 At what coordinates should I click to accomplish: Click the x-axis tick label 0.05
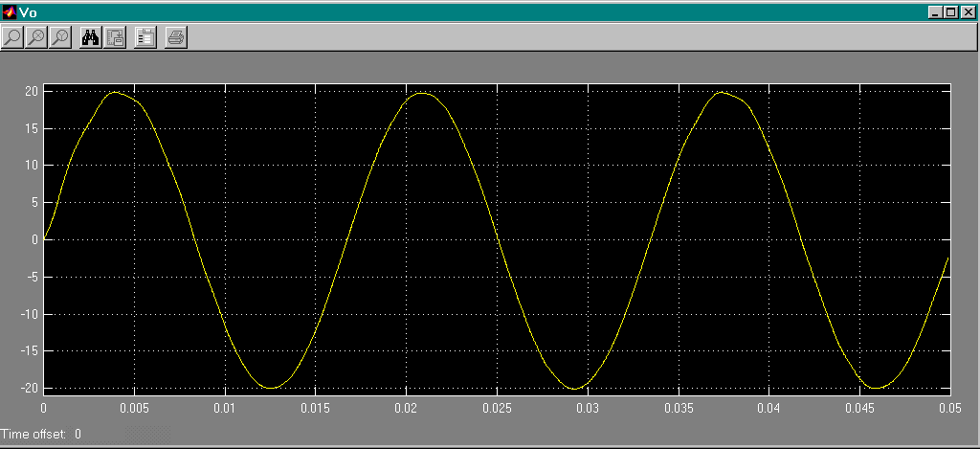(950, 409)
